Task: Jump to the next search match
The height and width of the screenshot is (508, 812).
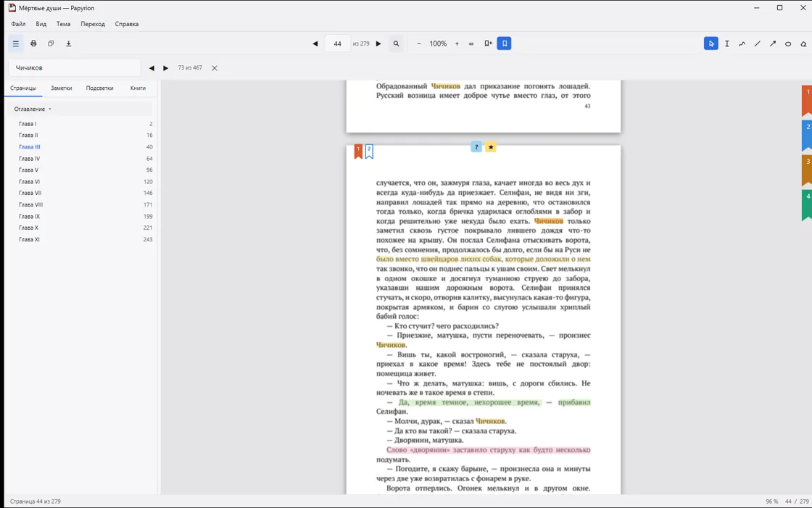Action: tap(166, 68)
